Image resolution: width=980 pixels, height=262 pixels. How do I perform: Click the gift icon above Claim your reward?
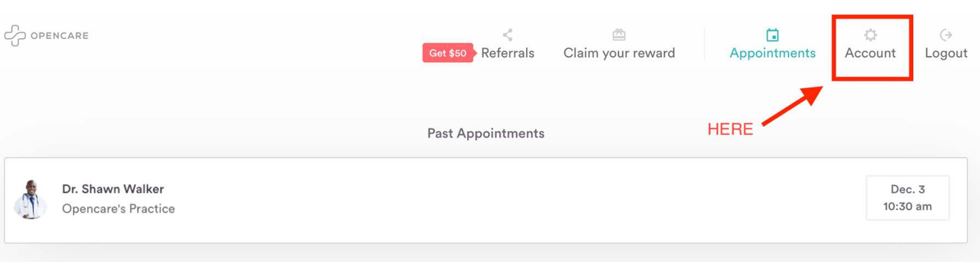619,35
